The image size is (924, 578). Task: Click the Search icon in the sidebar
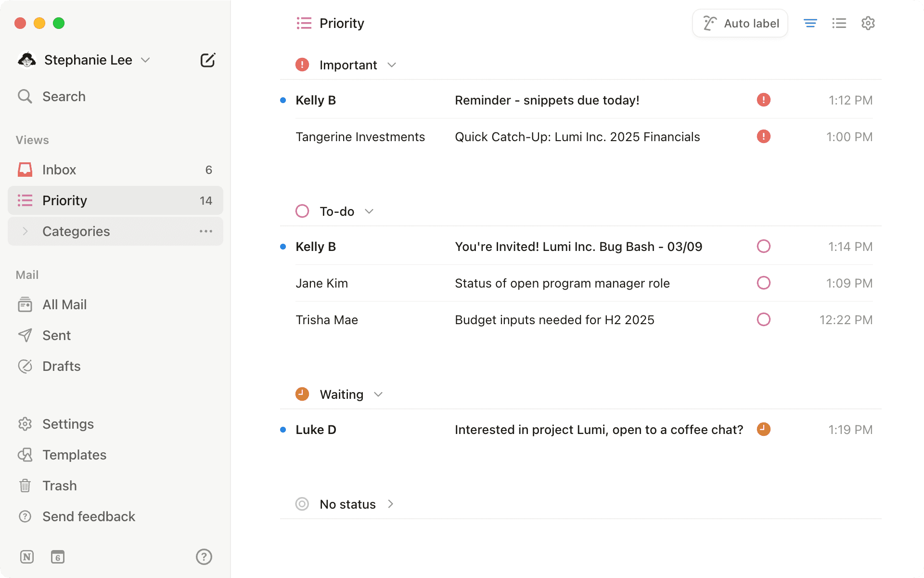click(x=26, y=96)
